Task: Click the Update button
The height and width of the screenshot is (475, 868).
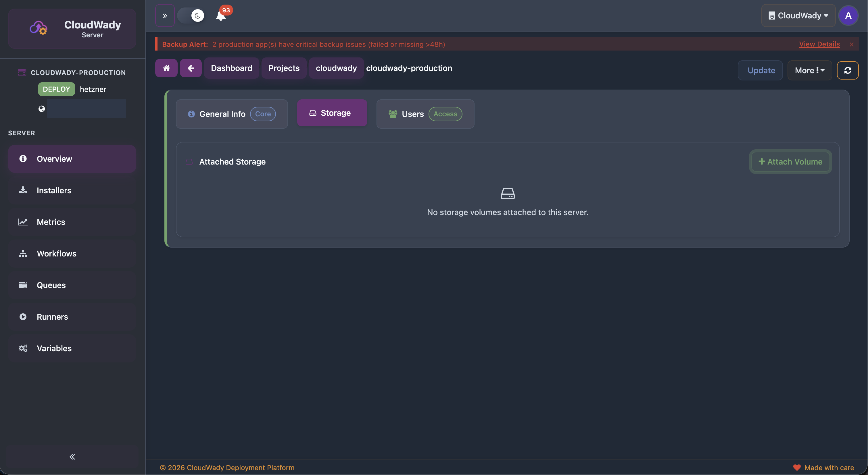Action: pos(761,70)
